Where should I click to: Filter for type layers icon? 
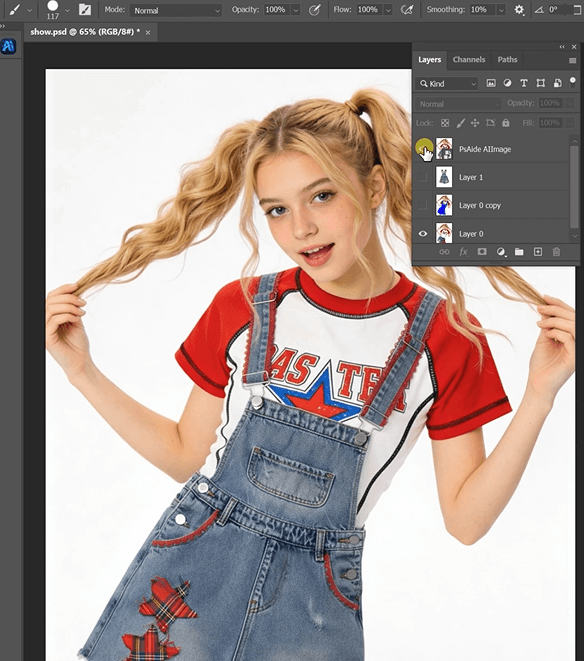click(x=524, y=83)
